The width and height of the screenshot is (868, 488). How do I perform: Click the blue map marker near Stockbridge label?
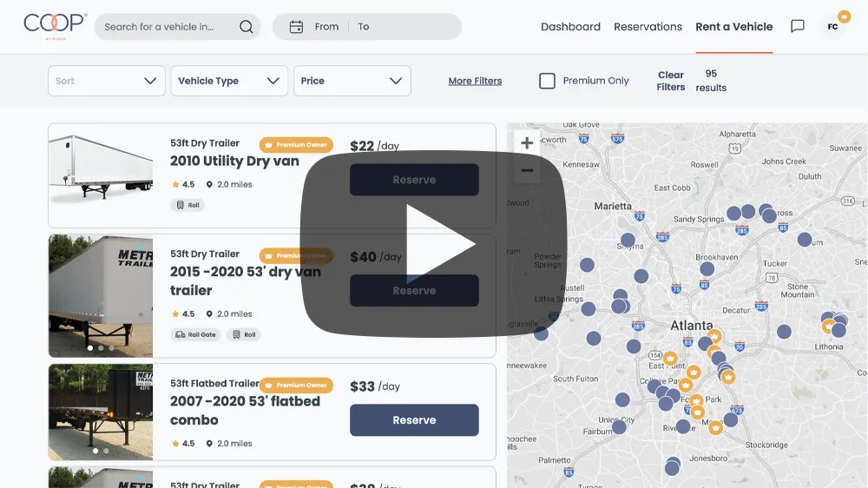(731, 420)
